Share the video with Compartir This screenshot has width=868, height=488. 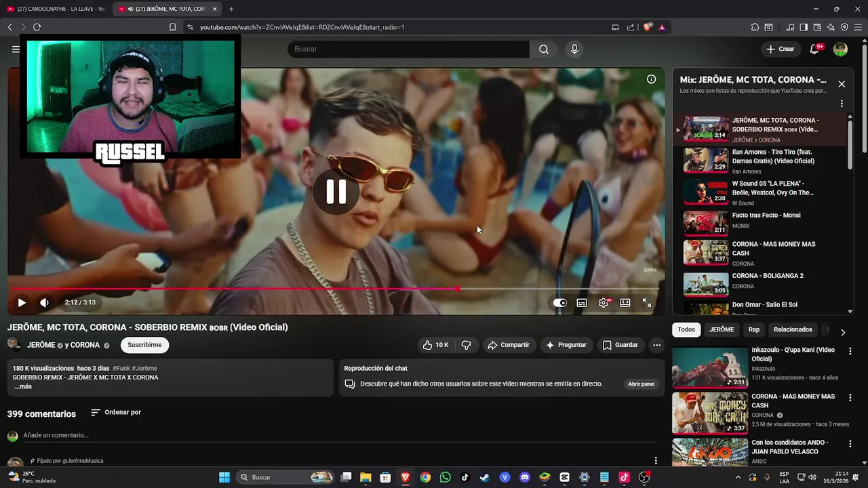click(x=508, y=345)
